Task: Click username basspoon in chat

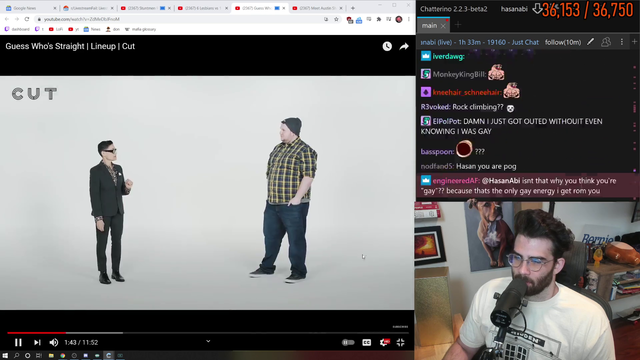Action: pos(437,151)
